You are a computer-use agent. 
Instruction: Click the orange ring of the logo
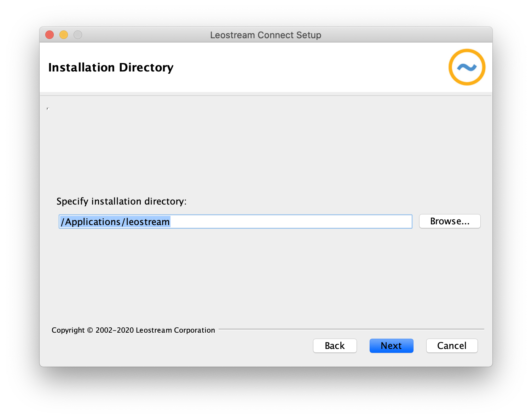coord(467,51)
